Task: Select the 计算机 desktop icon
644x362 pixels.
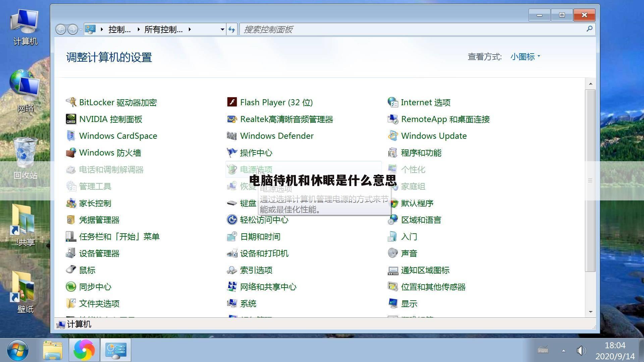Action: [x=25, y=27]
